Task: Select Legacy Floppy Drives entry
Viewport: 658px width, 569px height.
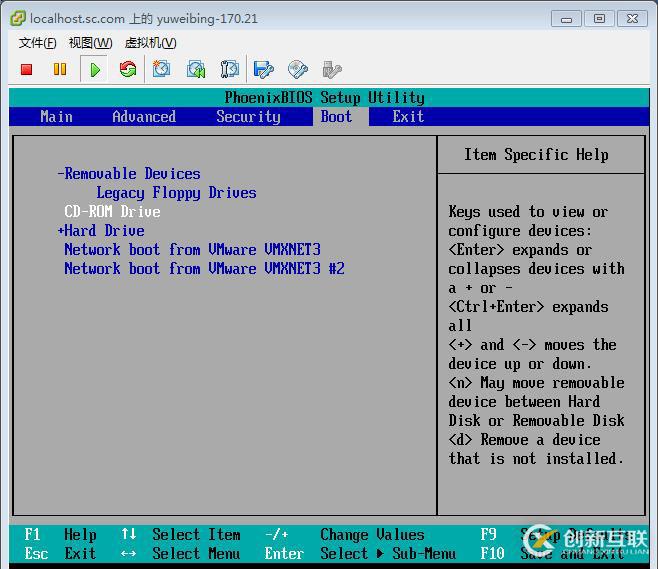Action: click(176, 193)
